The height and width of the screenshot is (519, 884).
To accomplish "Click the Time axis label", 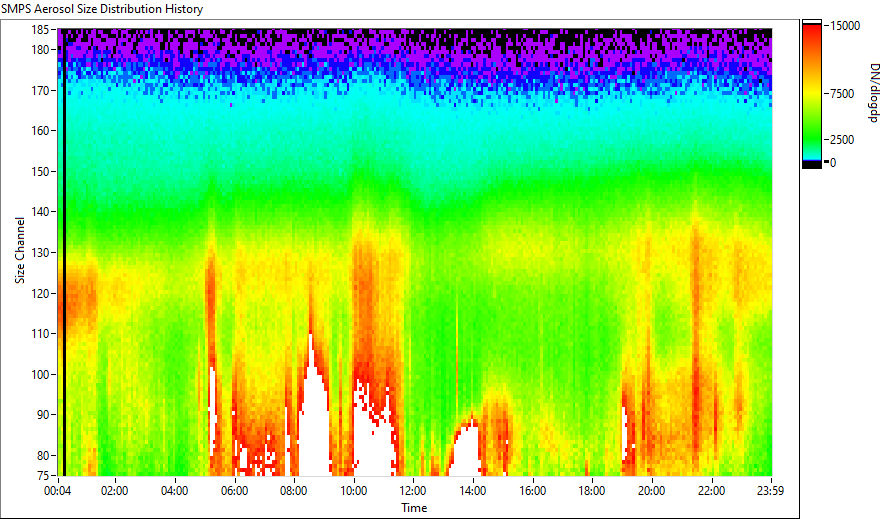I will coord(414,508).
